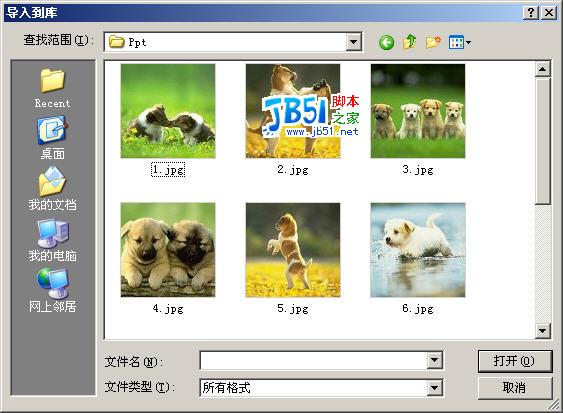Screen dimensions: 563x413
Task: Open 我的电脑 in sidebar
Action: pos(52,240)
